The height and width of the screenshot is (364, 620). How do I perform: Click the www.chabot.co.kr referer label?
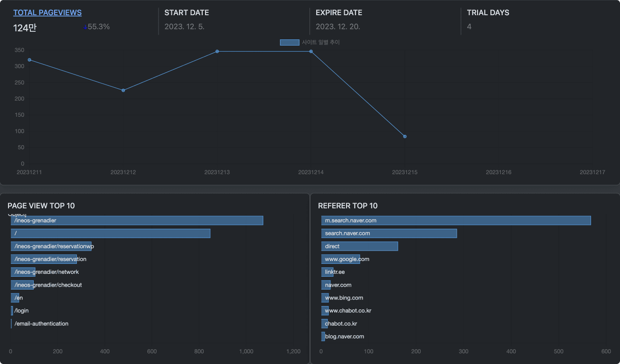pos(348,311)
